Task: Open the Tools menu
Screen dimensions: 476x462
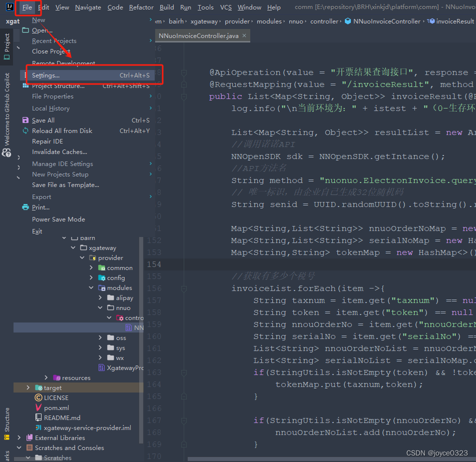Action: [x=206, y=7]
